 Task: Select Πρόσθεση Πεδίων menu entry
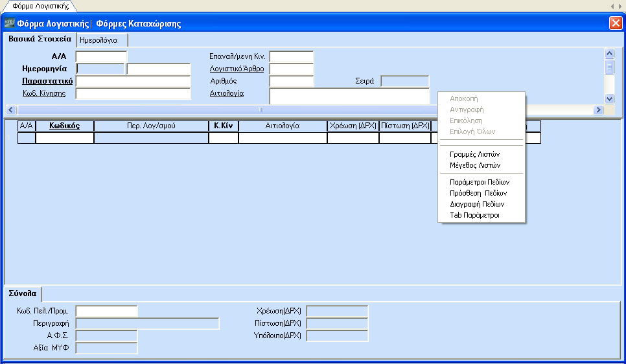click(478, 193)
